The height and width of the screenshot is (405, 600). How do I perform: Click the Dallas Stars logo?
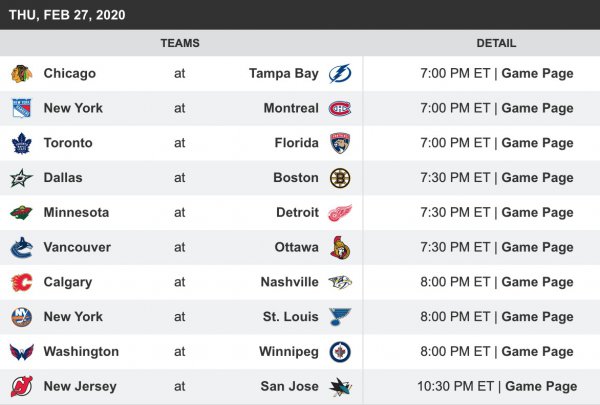click(x=21, y=178)
